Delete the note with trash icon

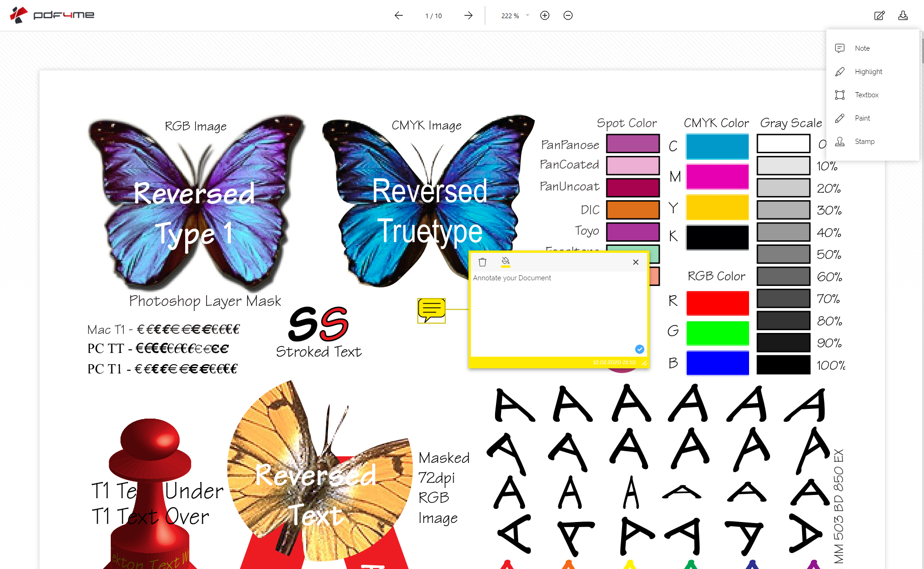coord(482,262)
